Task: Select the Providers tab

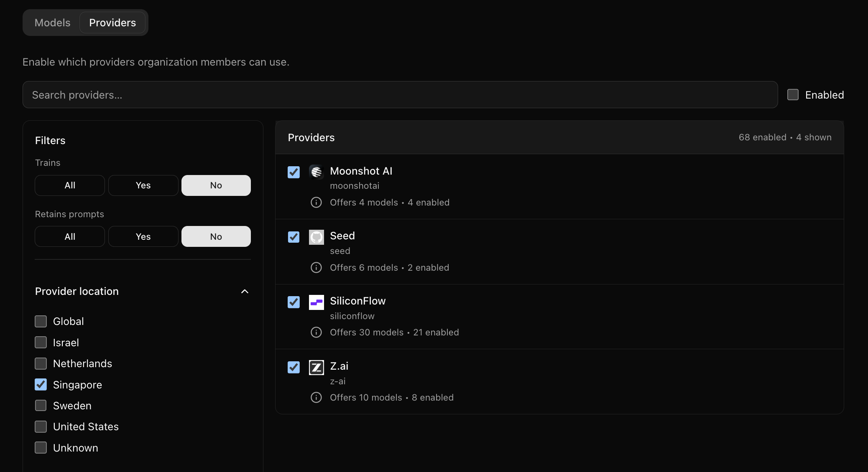Action: (112, 23)
